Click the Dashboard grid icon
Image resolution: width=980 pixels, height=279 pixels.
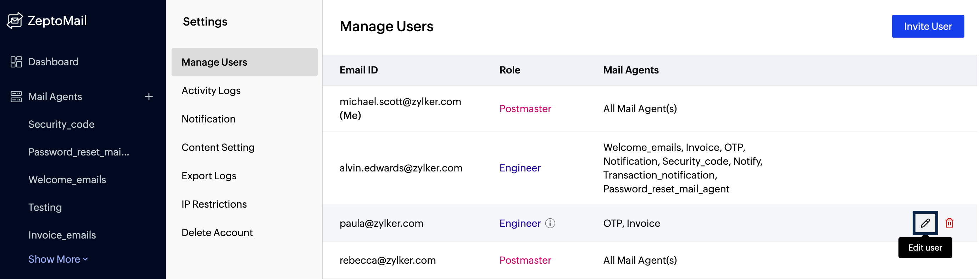(x=16, y=62)
